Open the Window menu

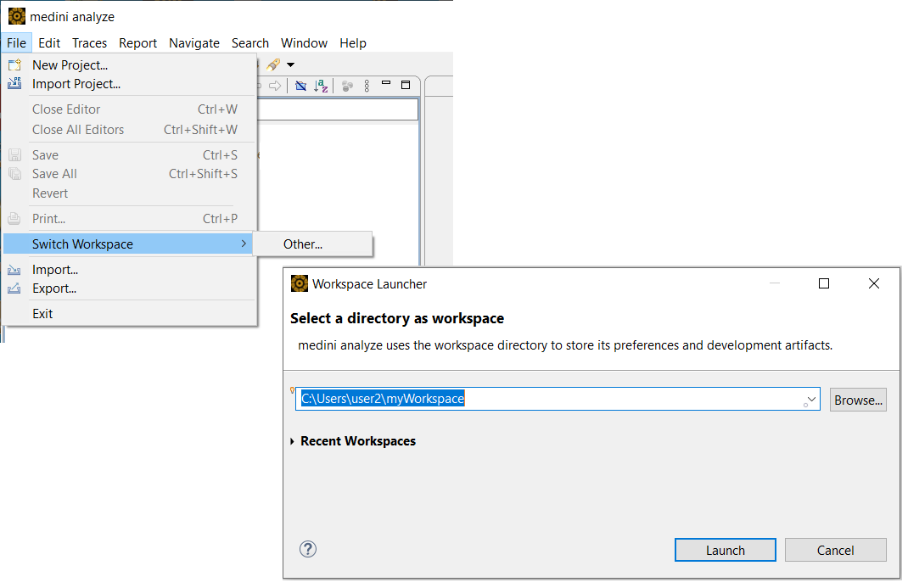[304, 42]
